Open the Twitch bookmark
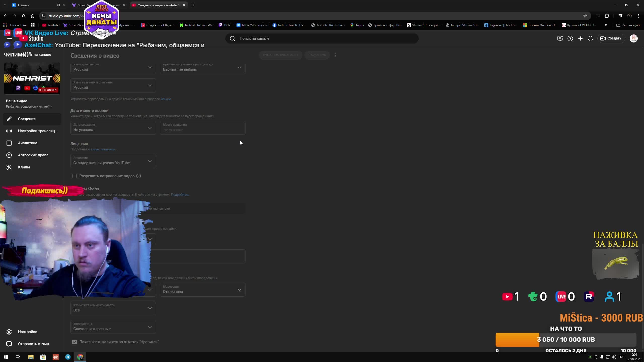Screen dimensions: 644x362 pos(225,25)
